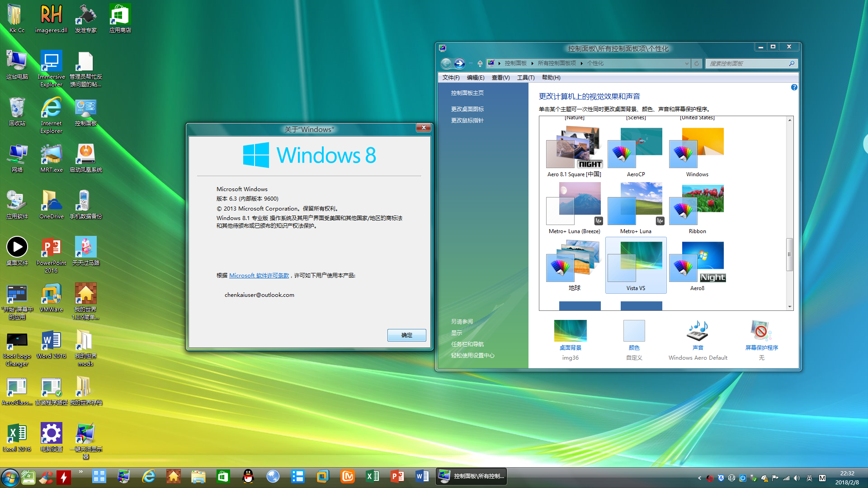
Task: Expand the 所有控制面板项 breadcrumb arrow
Action: click(581, 64)
